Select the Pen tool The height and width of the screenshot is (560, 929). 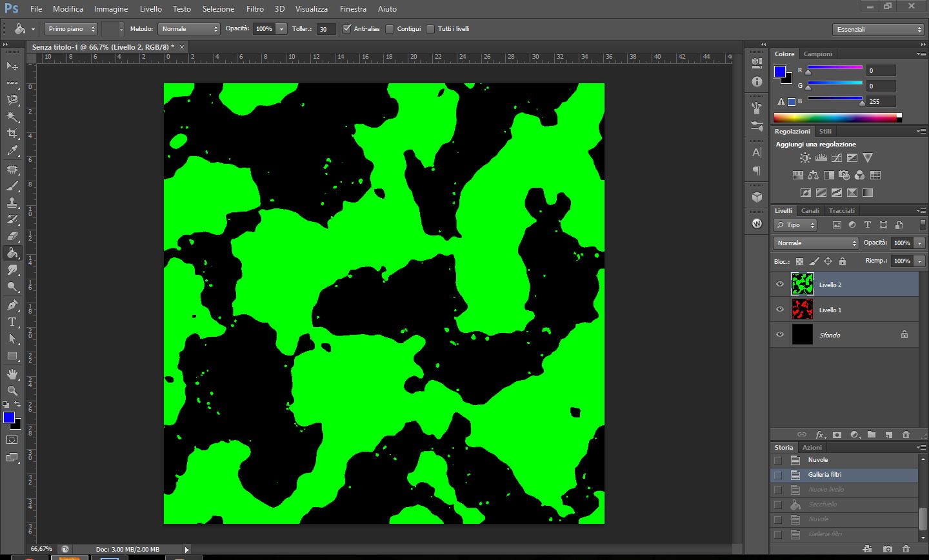click(12, 305)
